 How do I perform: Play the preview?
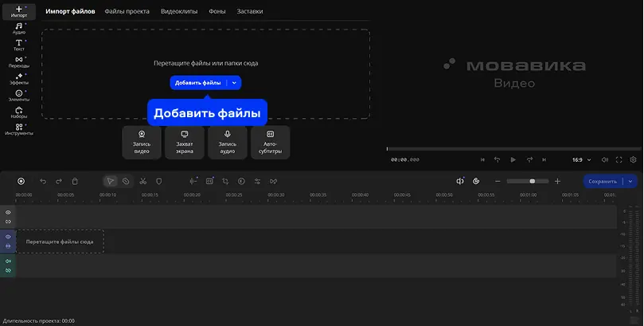click(513, 160)
